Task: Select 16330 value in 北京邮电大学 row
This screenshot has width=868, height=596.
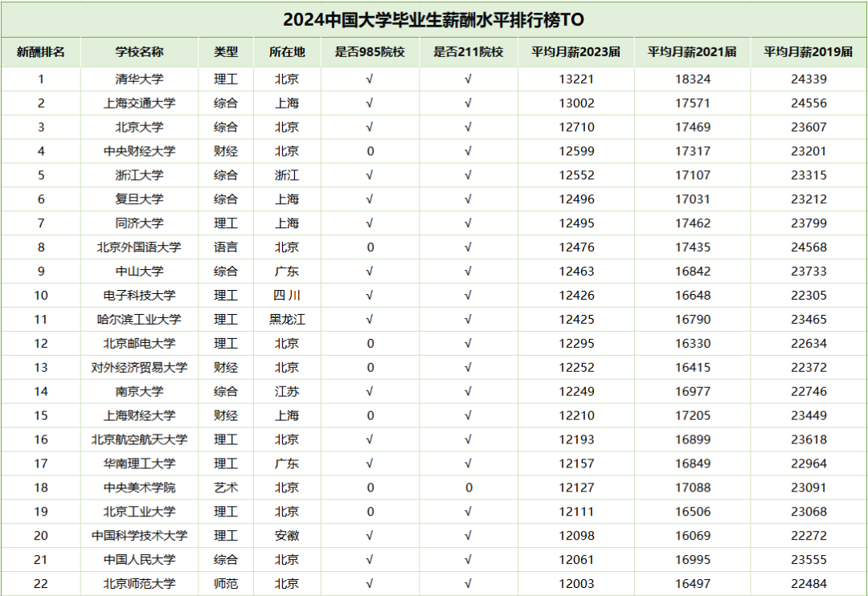Action: tap(693, 344)
